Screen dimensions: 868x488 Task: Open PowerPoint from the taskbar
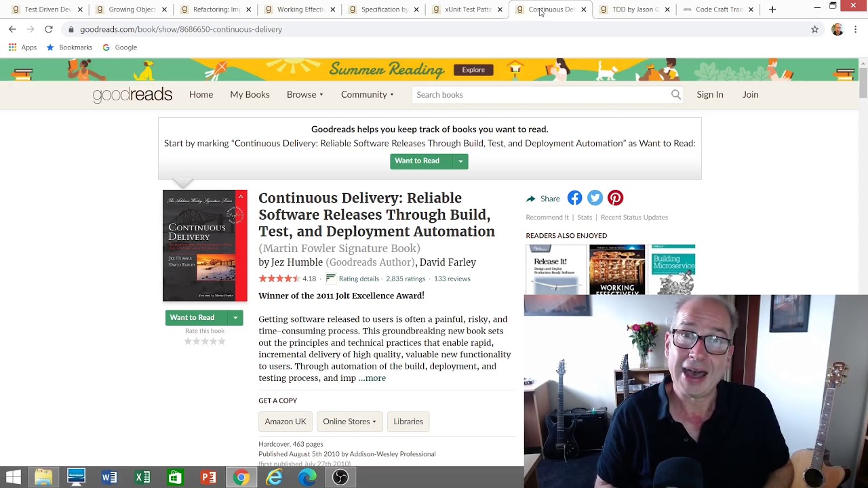pos(208,477)
